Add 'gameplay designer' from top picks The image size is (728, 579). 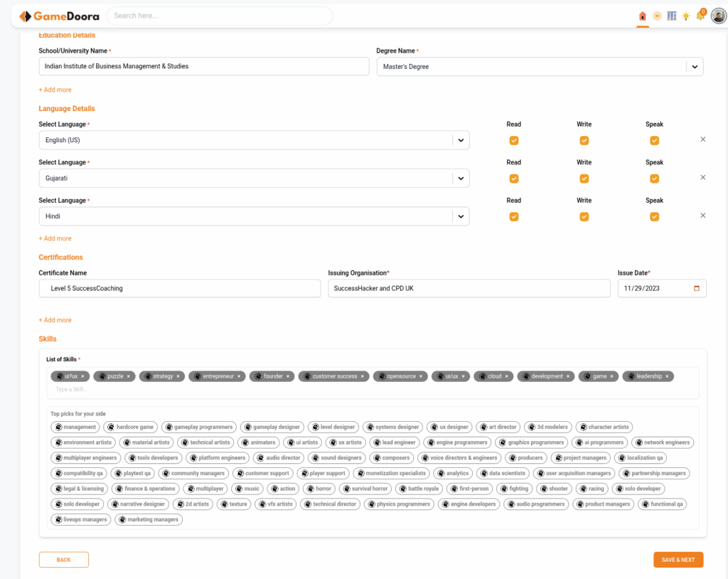(272, 427)
